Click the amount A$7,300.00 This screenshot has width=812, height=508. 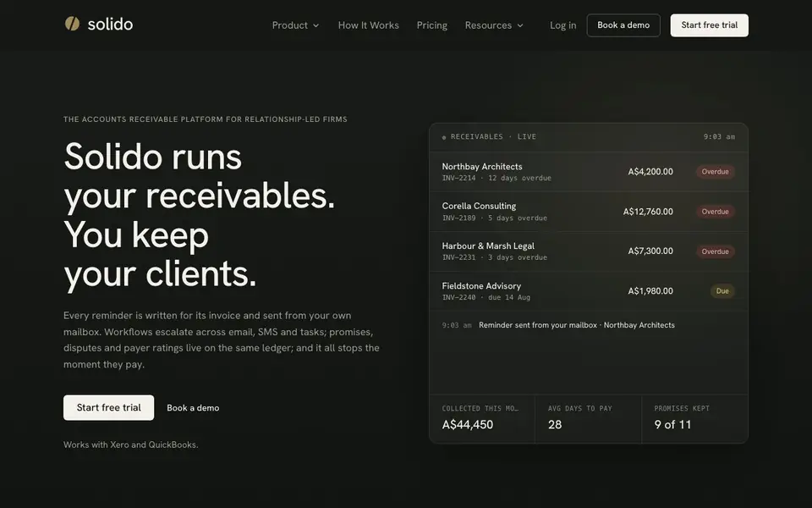pyautogui.click(x=650, y=251)
